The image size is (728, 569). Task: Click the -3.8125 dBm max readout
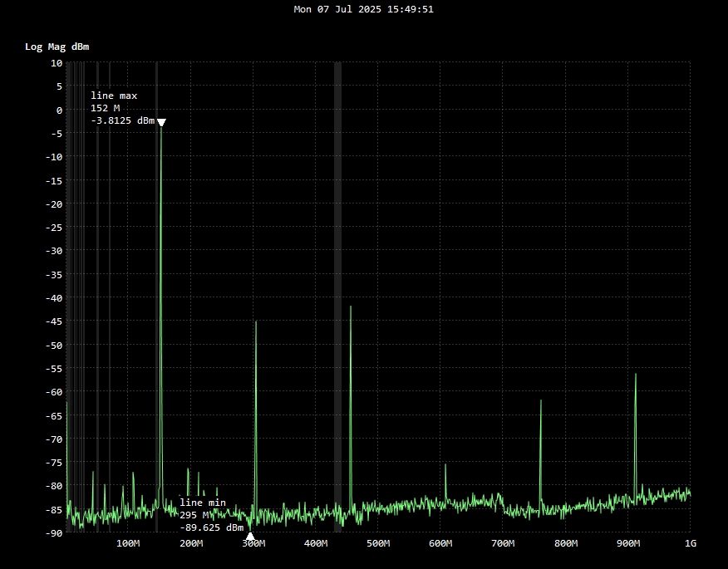(122, 120)
